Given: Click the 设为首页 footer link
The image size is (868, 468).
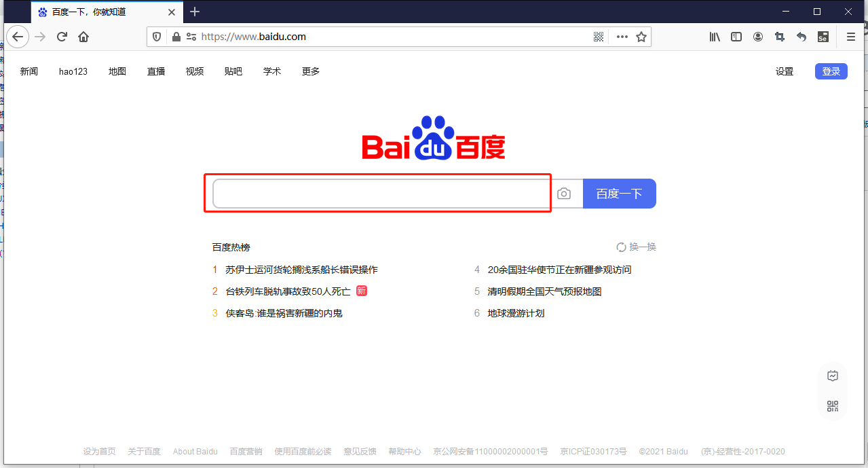Looking at the screenshot, I should click(100, 452).
